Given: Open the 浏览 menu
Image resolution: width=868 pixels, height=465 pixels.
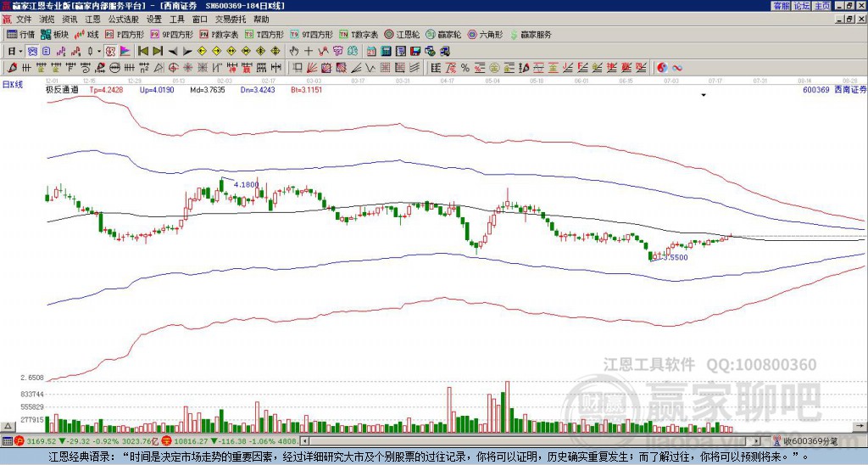Looking at the screenshot, I should point(47,20).
